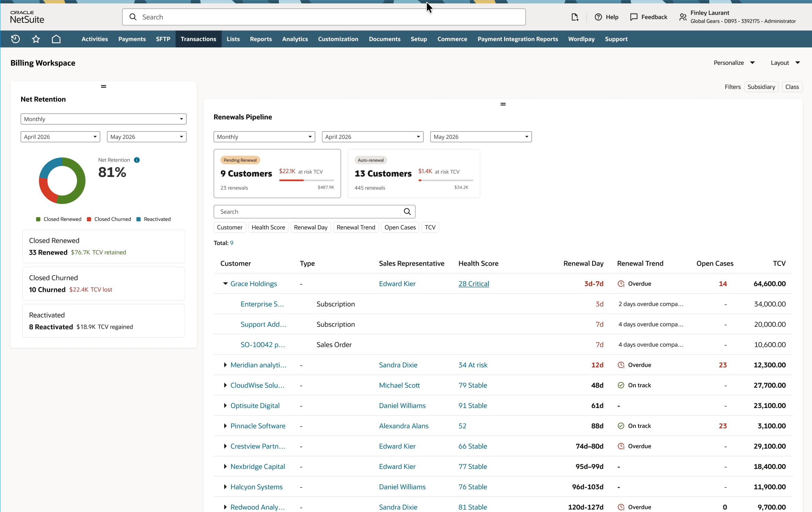Click the global search magnifier icon
Viewport: 812px width, 512px height.
133,17
